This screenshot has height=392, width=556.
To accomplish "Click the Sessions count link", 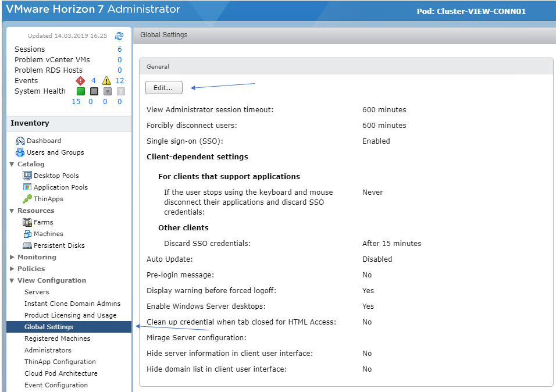I will click(x=120, y=49).
